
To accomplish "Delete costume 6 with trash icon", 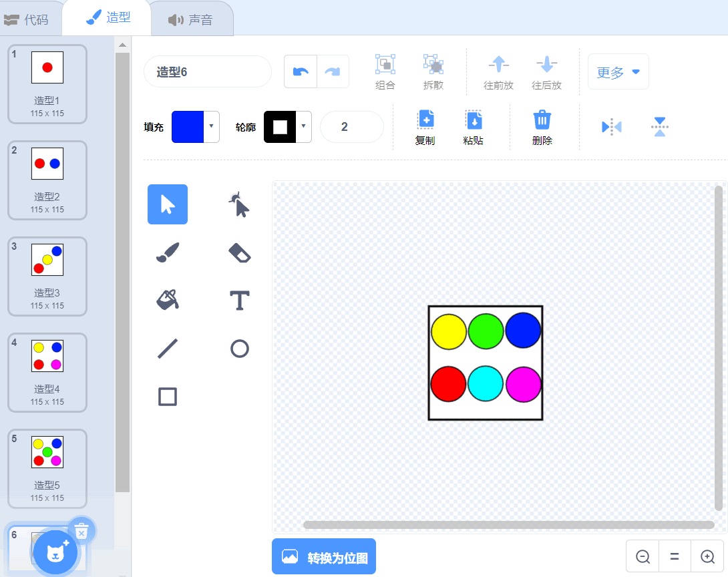I will (81, 530).
